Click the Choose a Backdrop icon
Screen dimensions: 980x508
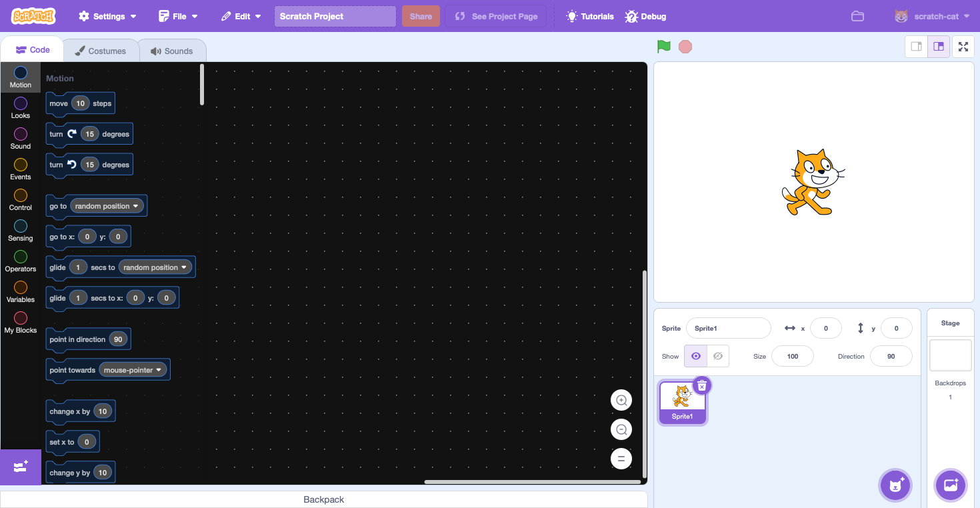click(950, 485)
